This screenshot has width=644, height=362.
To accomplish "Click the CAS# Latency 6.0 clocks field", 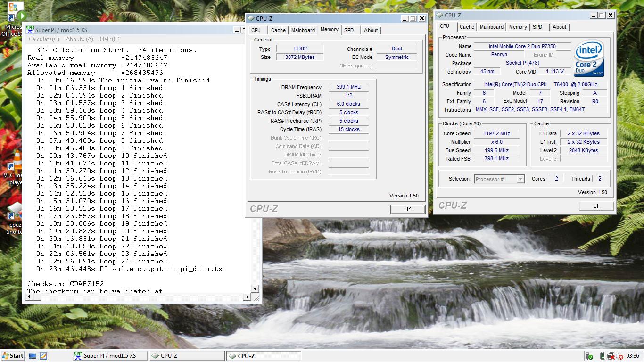I will click(348, 104).
